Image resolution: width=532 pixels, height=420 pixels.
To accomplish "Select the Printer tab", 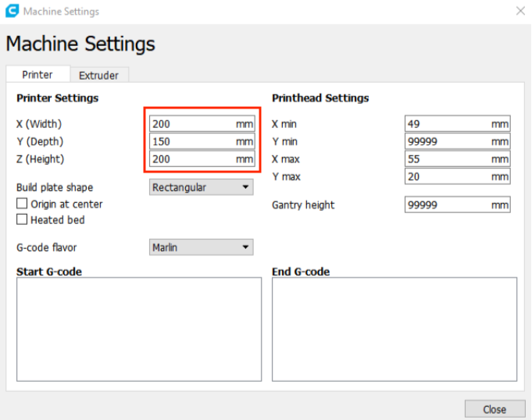I will [x=37, y=74].
